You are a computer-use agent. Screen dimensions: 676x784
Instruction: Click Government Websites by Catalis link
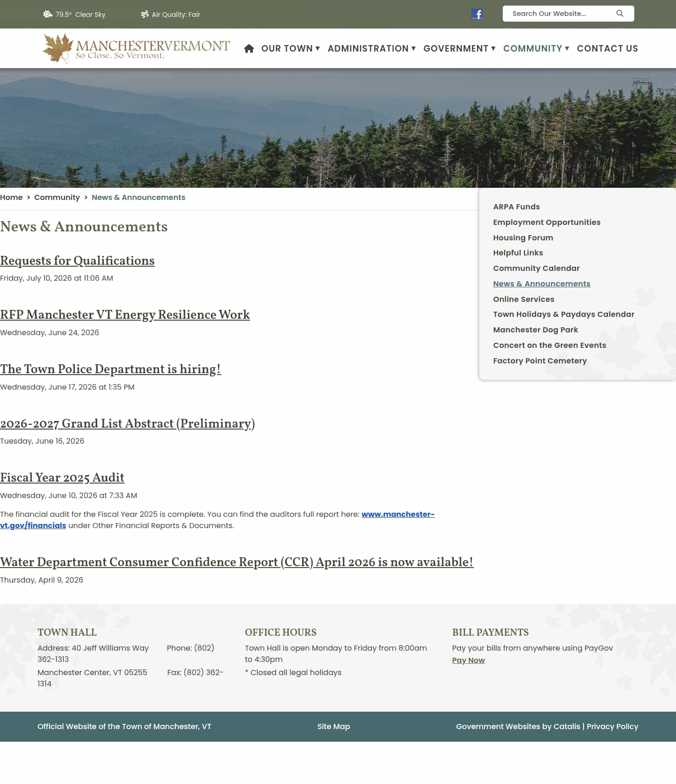(x=518, y=726)
